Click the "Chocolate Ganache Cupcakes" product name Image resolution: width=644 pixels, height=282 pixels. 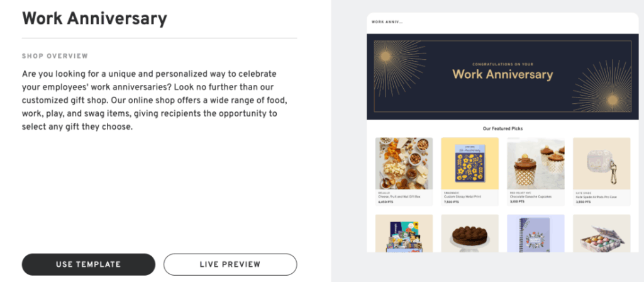pyautogui.click(x=531, y=196)
